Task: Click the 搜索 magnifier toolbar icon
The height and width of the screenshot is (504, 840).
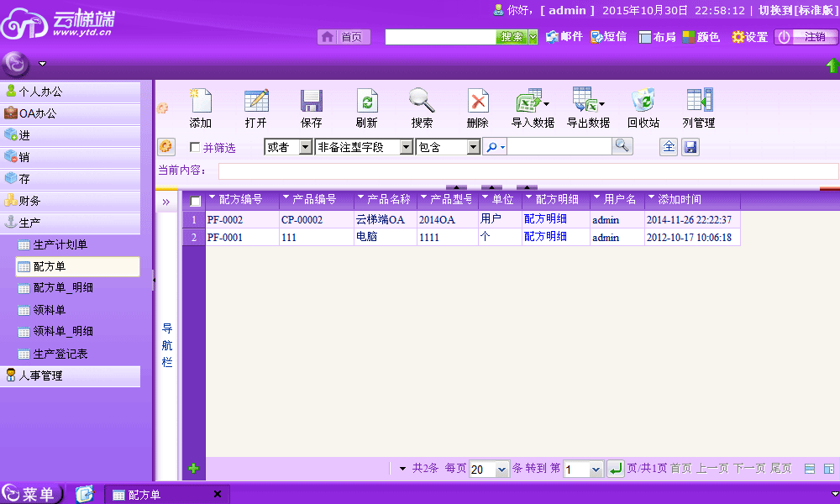Action: (423, 101)
